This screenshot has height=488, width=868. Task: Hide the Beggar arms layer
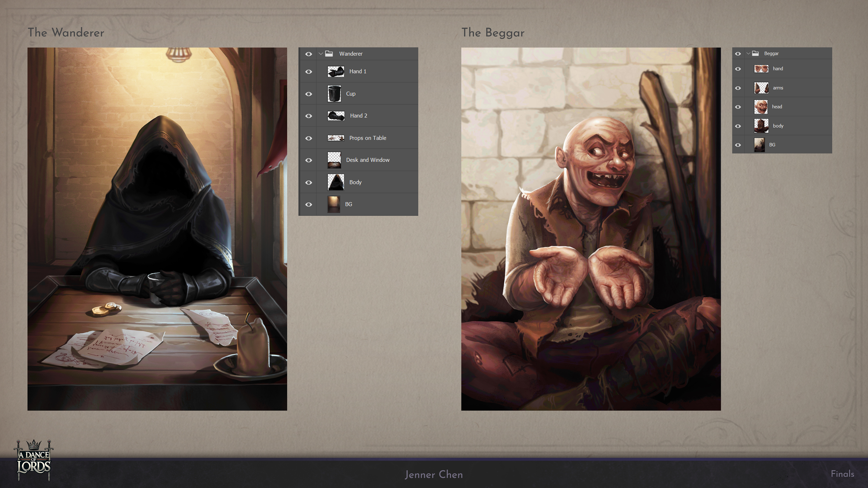(x=738, y=88)
